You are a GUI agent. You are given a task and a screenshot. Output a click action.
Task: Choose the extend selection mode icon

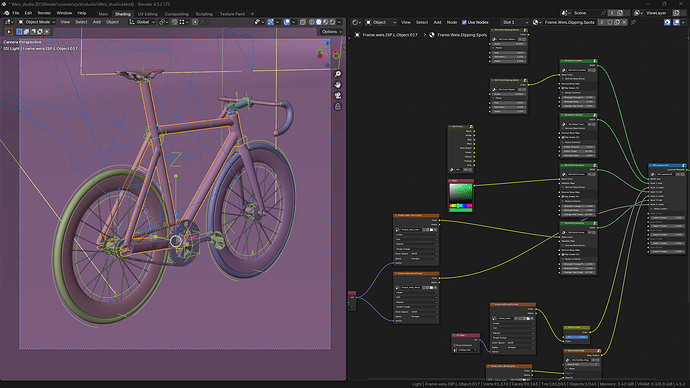click(x=26, y=32)
